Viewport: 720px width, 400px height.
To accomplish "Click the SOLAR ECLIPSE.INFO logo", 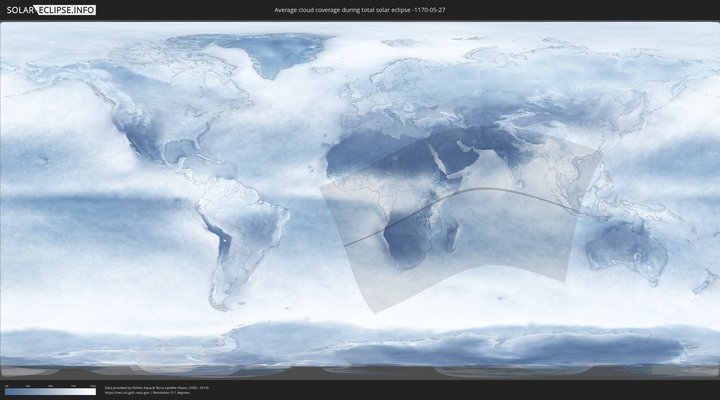I will 48,10.
